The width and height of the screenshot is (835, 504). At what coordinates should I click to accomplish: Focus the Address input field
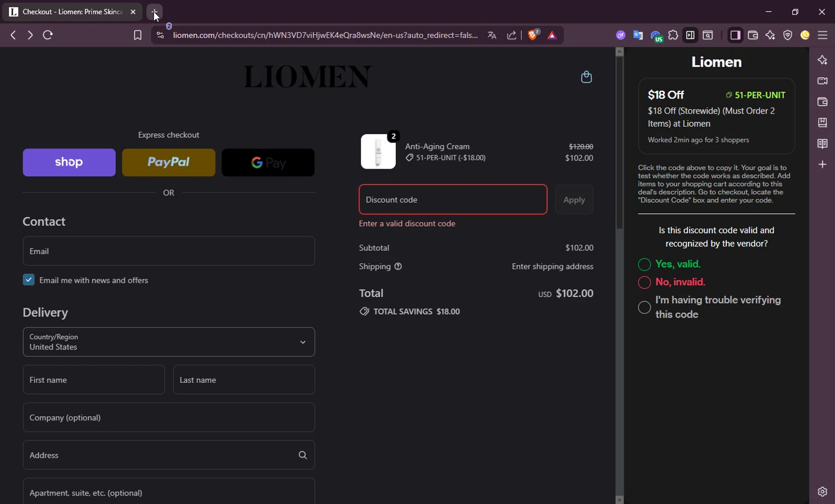(169, 455)
